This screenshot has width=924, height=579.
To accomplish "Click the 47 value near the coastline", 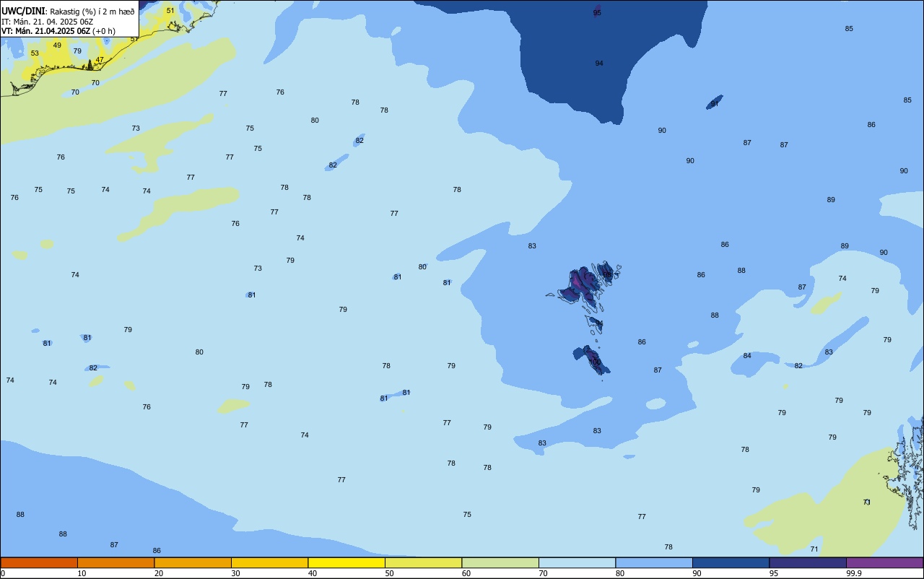I will 100,60.
